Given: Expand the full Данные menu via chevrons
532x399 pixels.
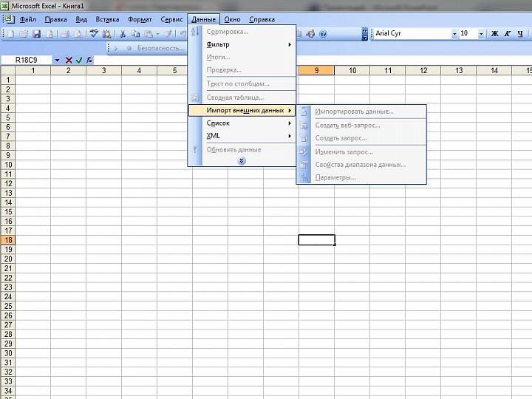Looking at the screenshot, I should (242, 160).
